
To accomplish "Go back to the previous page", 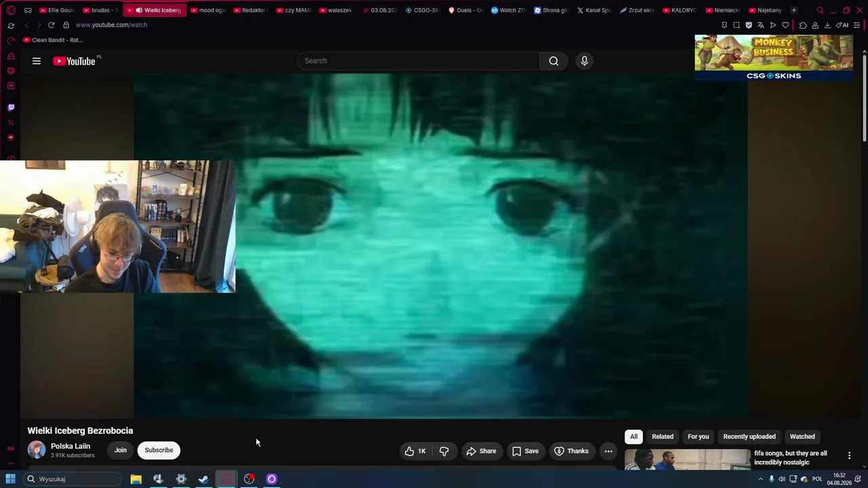I will point(26,25).
